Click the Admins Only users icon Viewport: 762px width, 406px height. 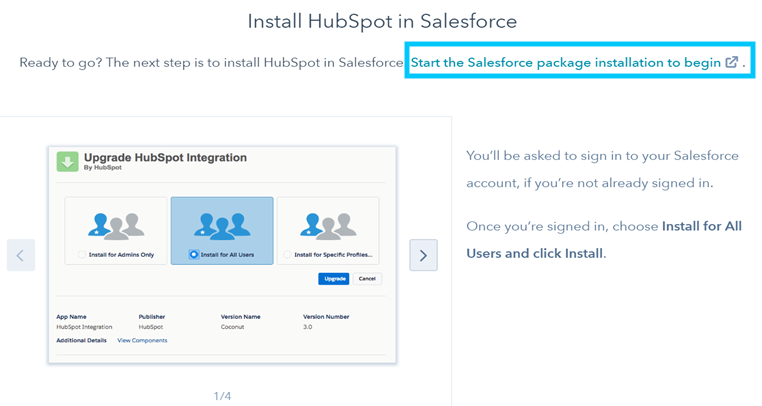coord(115,225)
